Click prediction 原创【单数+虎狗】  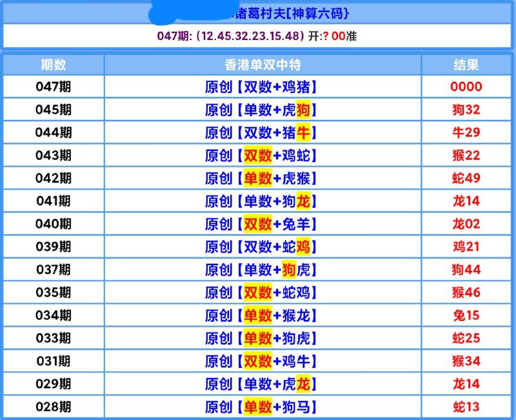(x=261, y=110)
